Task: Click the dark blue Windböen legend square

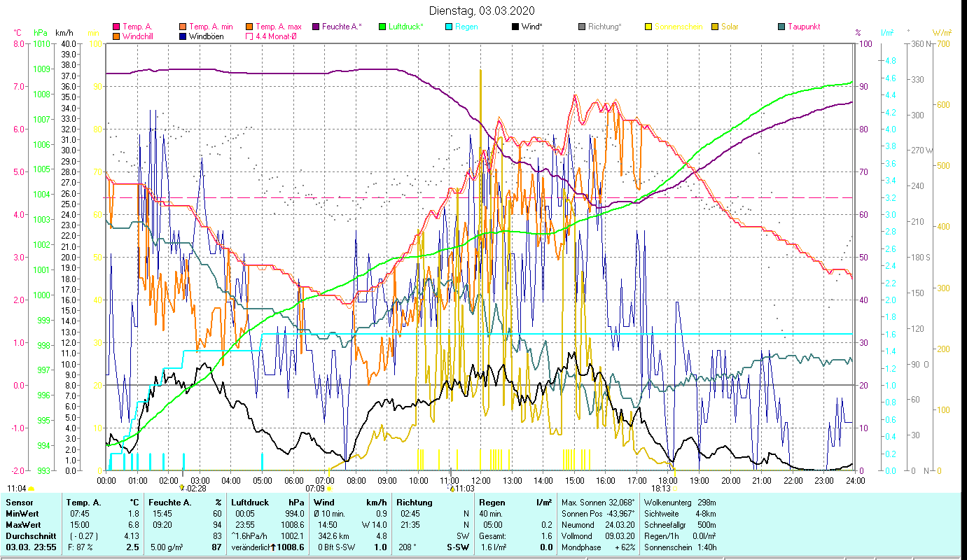Action: coord(183,36)
